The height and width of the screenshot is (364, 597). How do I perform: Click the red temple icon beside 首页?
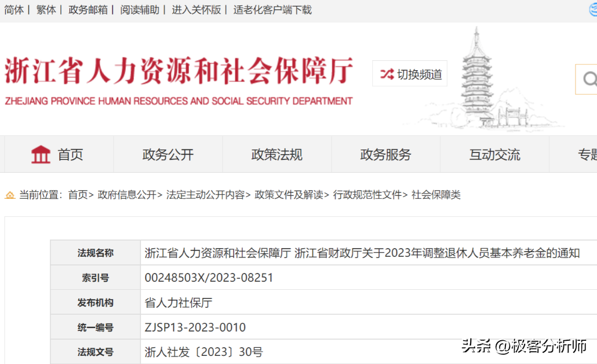[x=41, y=154]
